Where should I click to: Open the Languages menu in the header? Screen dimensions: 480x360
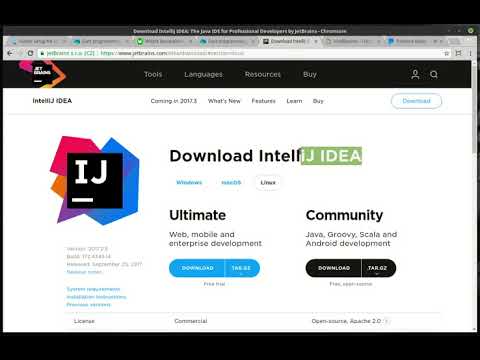point(203,74)
